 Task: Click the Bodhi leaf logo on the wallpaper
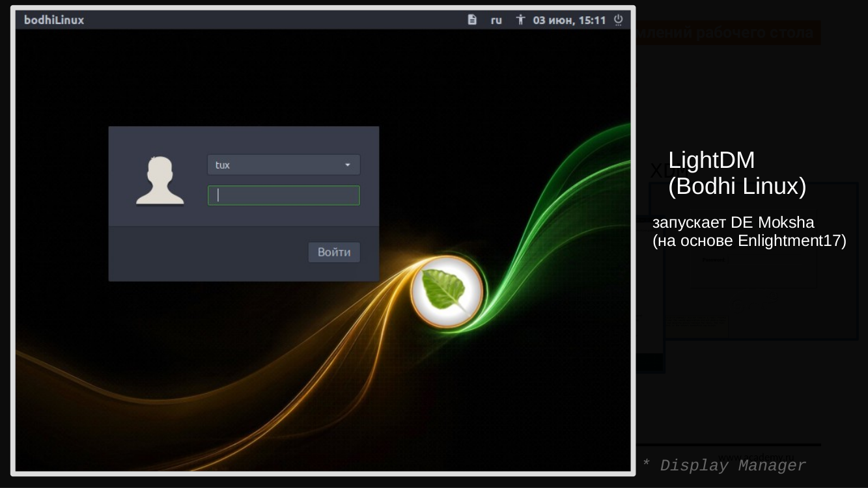pyautogui.click(x=447, y=292)
